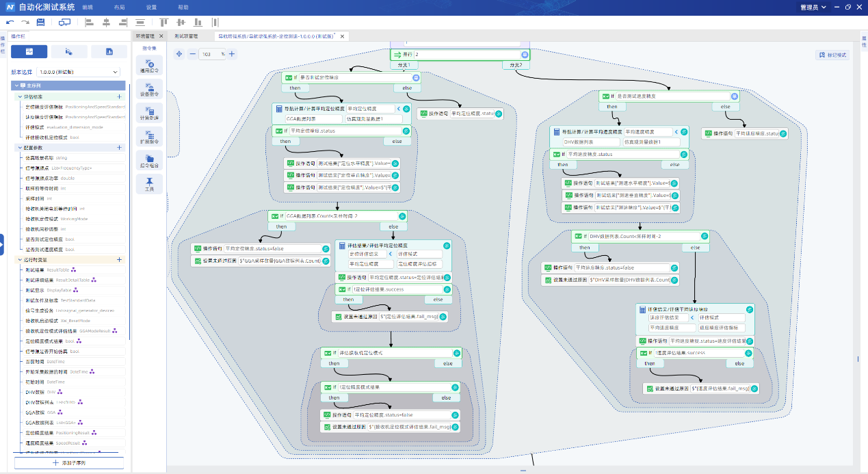This screenshot has width=868, height=474.
Task: Add a new item to 运行时变量
Action: click(119, 260)
